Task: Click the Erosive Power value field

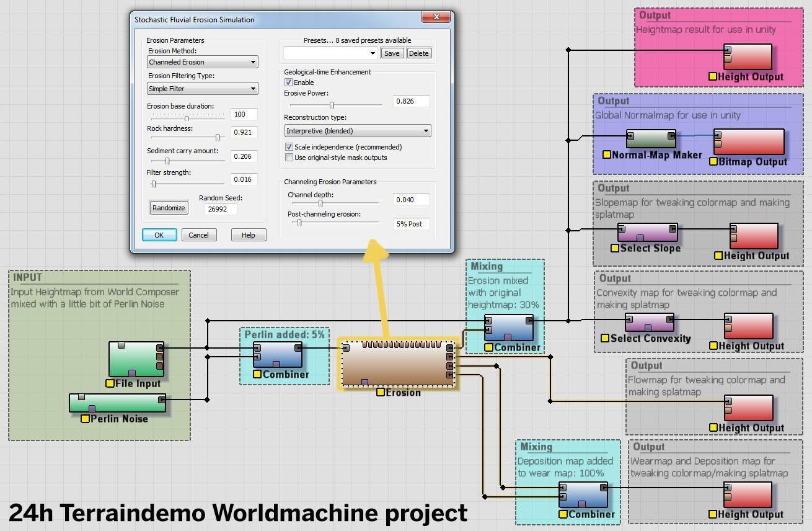Action: coord(412,101)
